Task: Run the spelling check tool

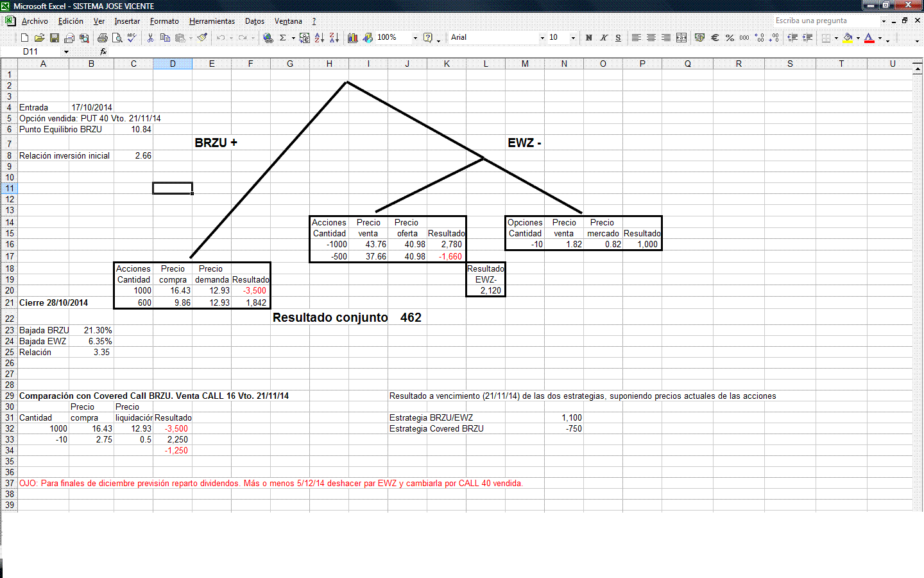Action: click(x=132, y=38)
